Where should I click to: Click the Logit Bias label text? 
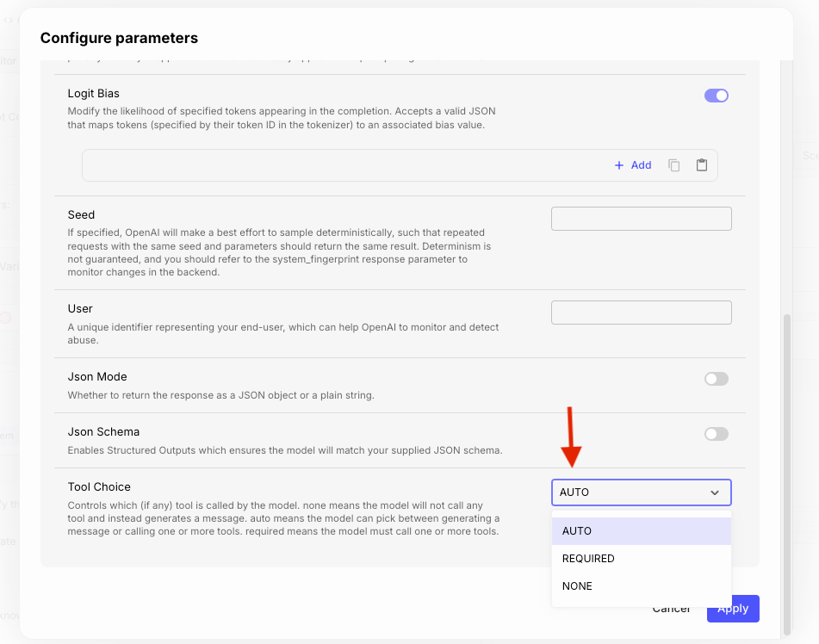[x=94, y=94]
